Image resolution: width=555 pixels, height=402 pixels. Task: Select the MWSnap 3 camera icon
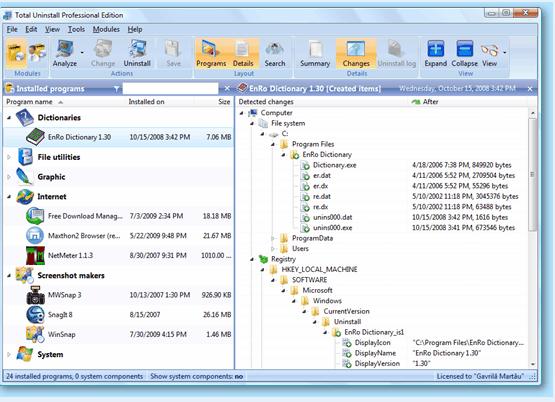tap(35, 295)
